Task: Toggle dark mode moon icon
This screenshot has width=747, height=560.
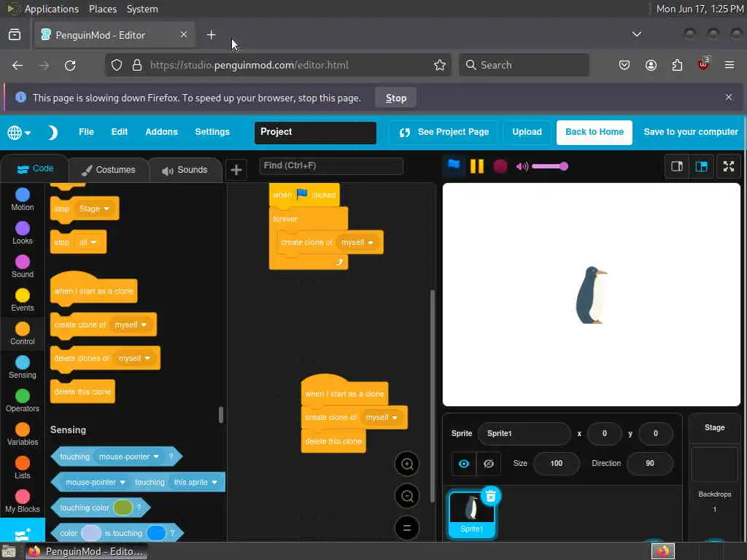Action: [53, 133]
